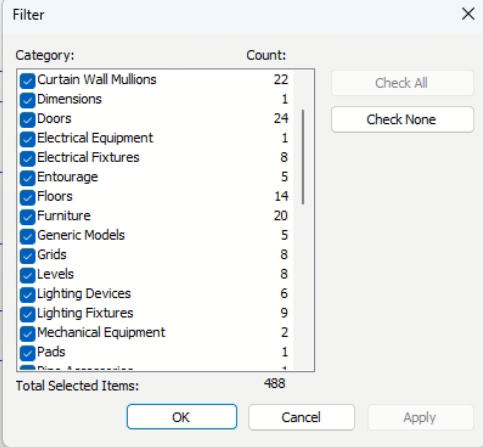Cancel the Filter dialog
Screen dimensions: 483x447
pos(301,417)
